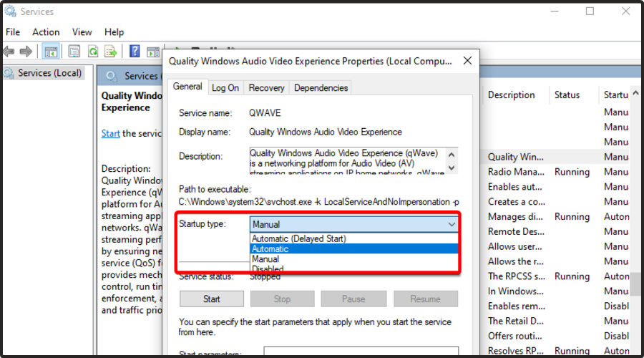Sort by the Startup Type column header

pyautogui.click(x=615, y=95)
